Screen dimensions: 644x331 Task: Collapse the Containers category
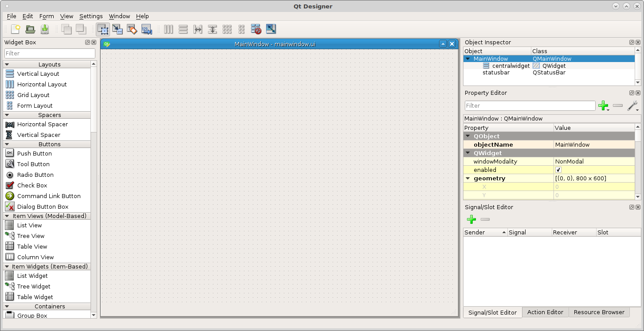pos(7,307)
